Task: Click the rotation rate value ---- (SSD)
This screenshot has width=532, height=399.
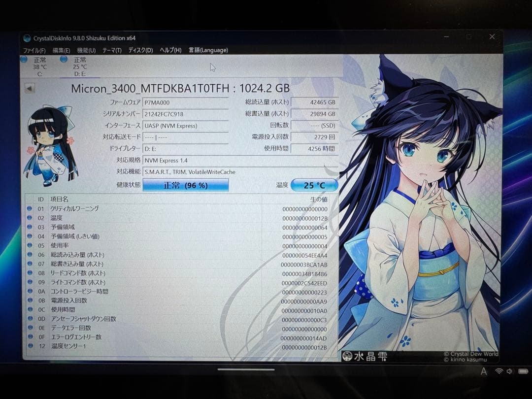Action: 314,126
